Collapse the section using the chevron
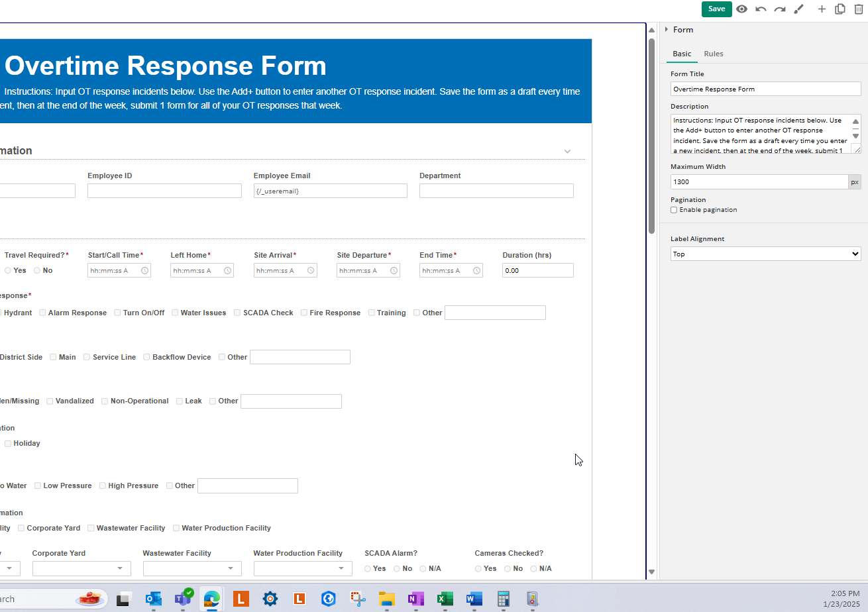This screenshot has width=868, height=612. 567,151
